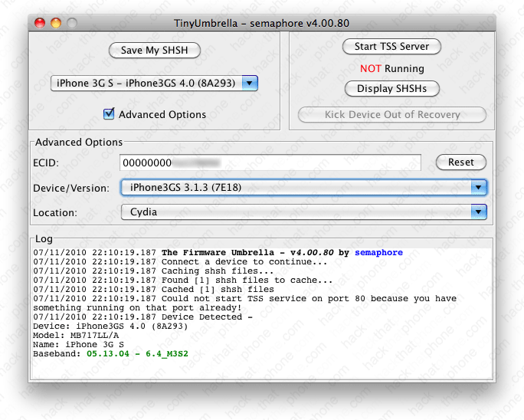Click the TinyUmbrella window title bar
Image resolution: width=524 pixels, height=420 pixels.
pos(262,23)
